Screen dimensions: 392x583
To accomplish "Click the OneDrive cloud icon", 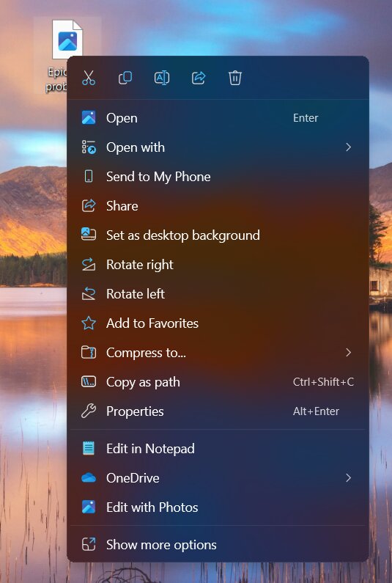I will click(89, 478).
